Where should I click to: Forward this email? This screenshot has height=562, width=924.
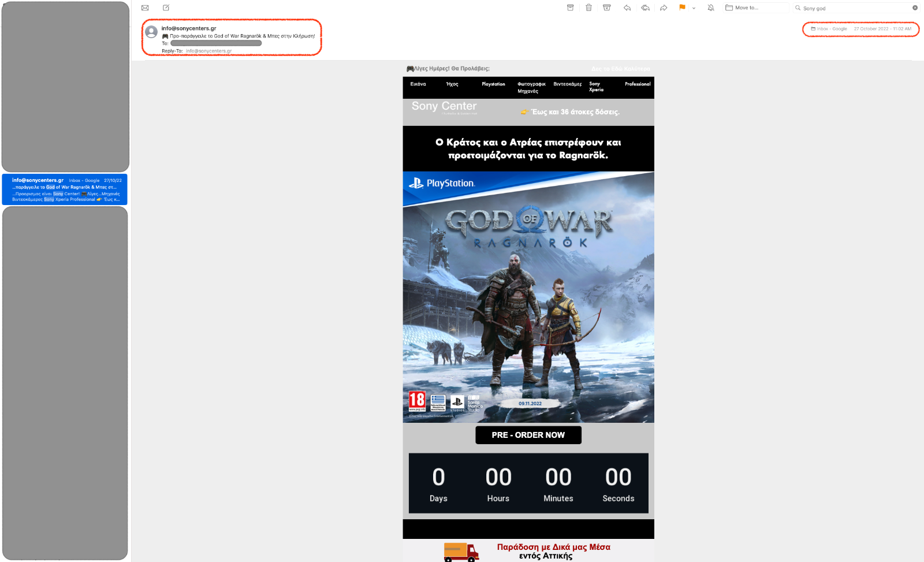click(x=664, y=8)
